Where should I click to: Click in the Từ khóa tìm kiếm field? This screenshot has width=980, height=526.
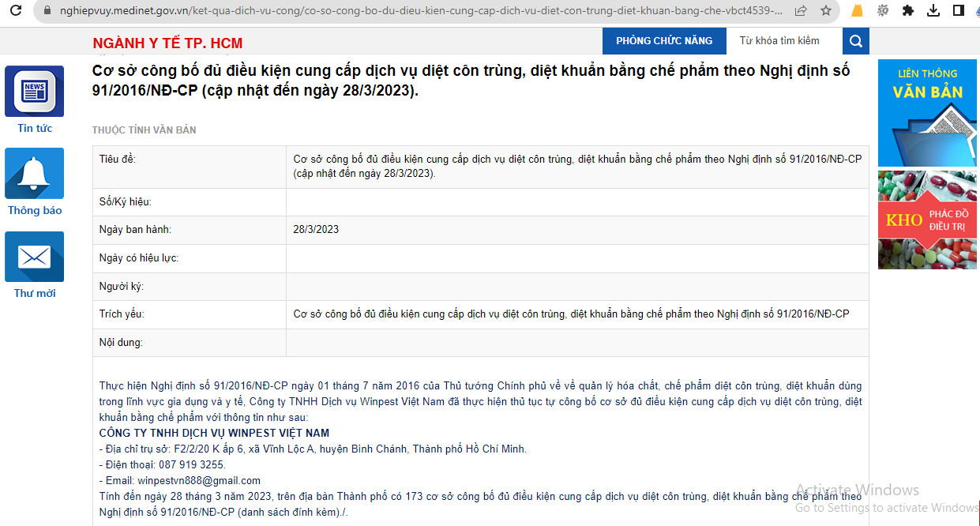coord(783,41)
